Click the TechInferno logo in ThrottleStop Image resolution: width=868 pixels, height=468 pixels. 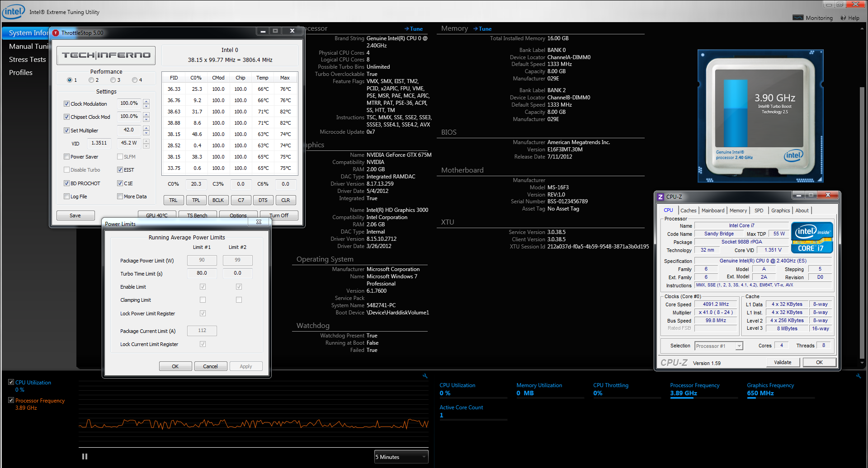(106, 55)
